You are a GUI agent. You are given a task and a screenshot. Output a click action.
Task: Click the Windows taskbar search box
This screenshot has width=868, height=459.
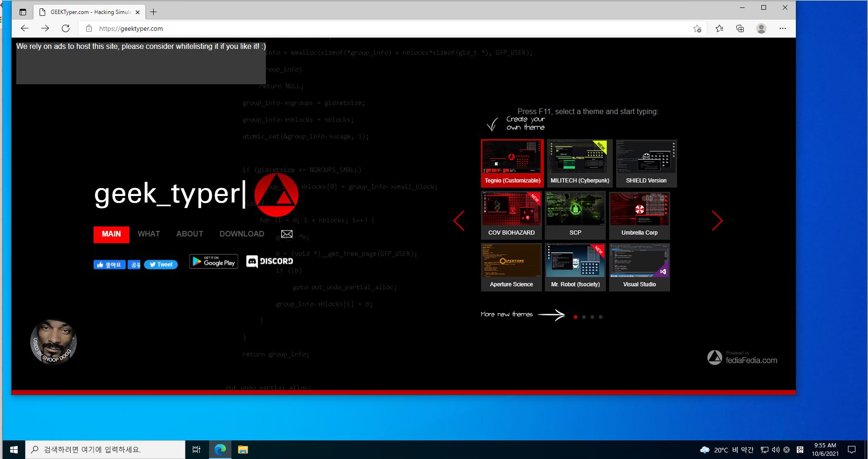coord(105,450)
